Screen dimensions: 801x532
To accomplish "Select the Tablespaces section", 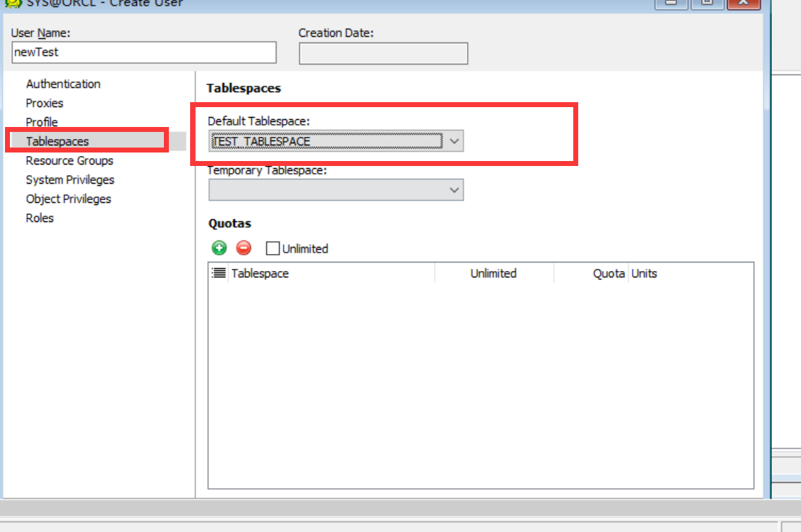I will click(x=57, y=141).
